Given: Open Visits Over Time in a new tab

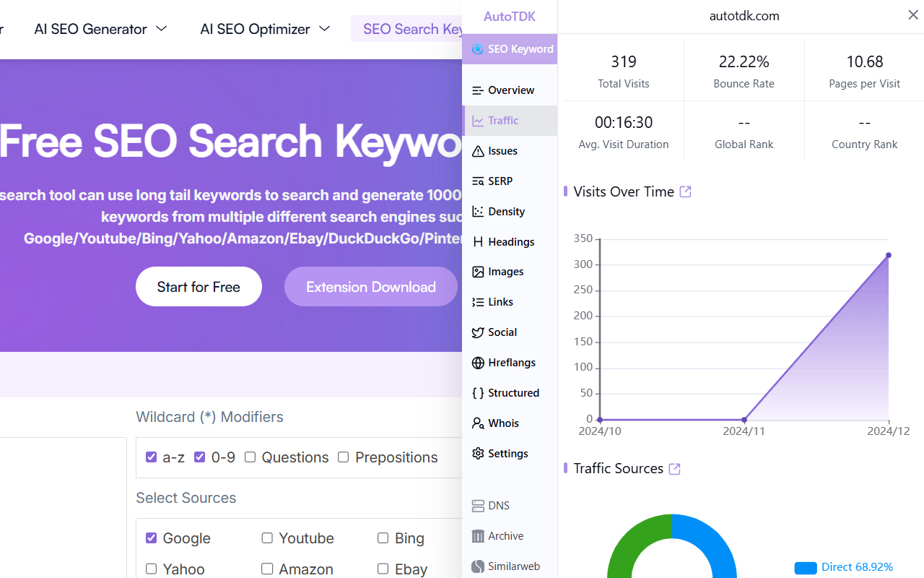Looking at the screenshot, I should [684, 191].
